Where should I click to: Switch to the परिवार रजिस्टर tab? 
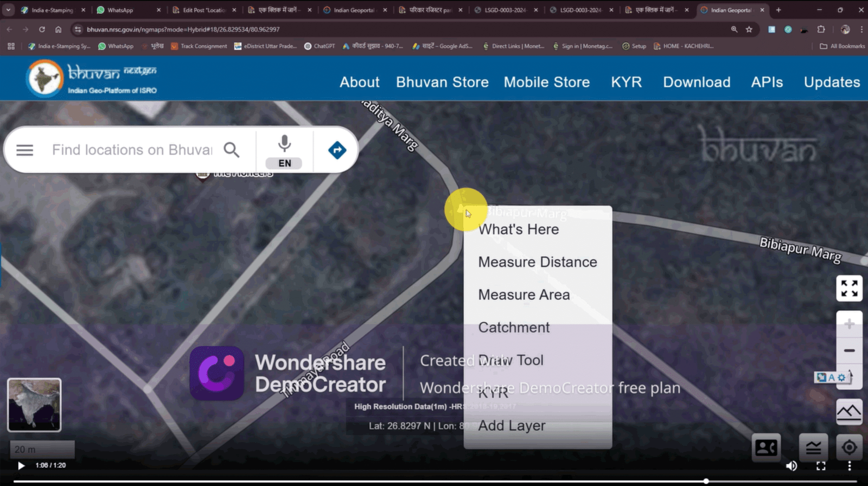pos(431,10)
